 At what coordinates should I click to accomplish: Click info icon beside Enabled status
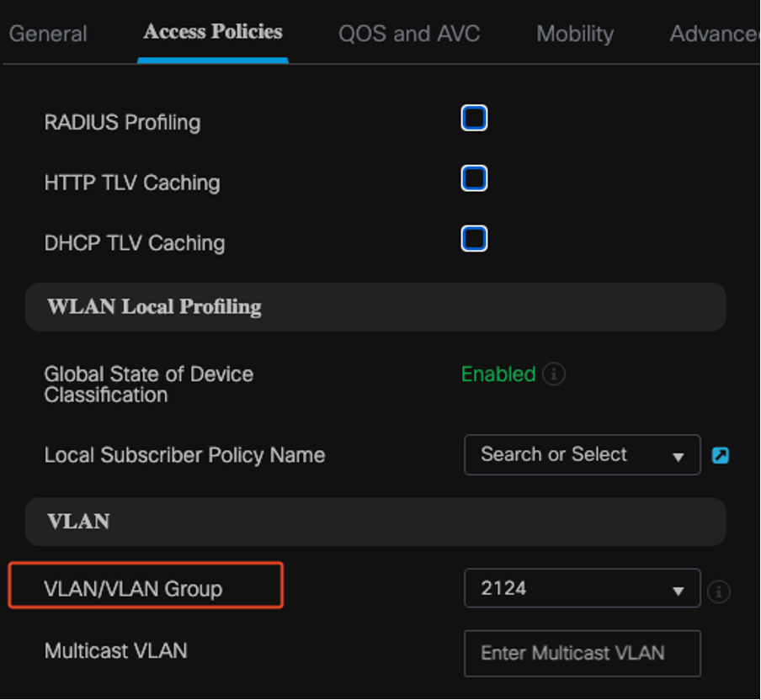click(x=553, y=374)
